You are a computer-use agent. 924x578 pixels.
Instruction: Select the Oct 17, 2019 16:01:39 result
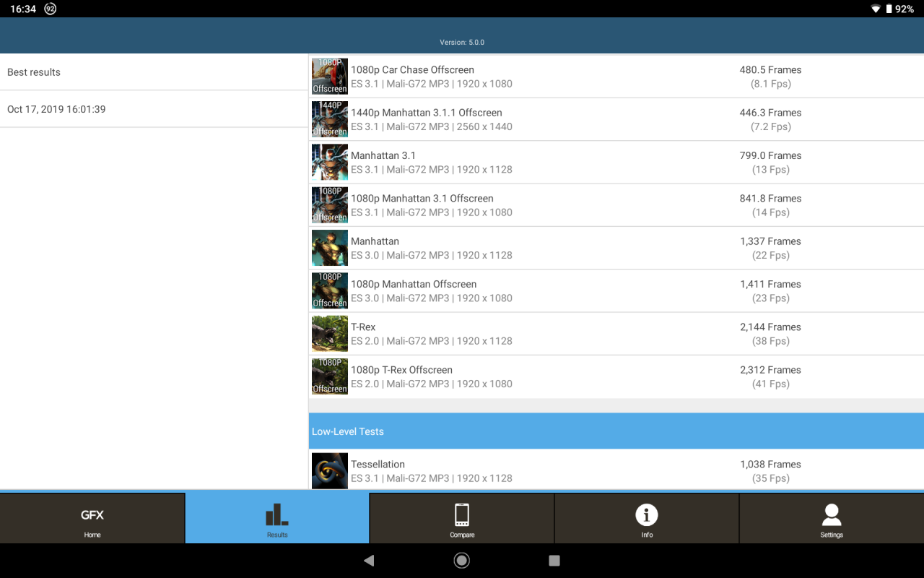154,109
